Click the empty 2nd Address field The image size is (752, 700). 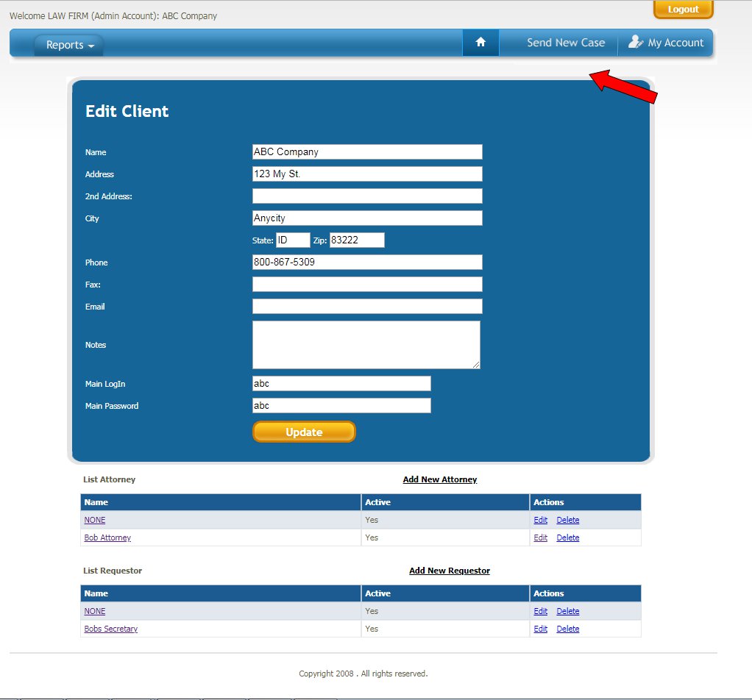click(x=367, y=196)
